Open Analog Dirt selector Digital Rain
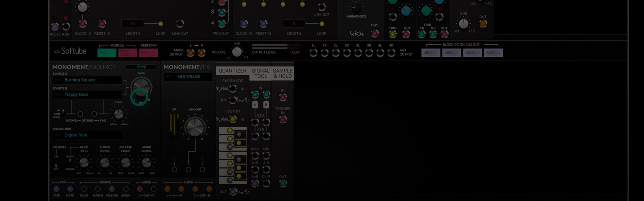Image resolution: width=644 pixels, height=201 pixels. pyautogui.click(x=87, y=135)
